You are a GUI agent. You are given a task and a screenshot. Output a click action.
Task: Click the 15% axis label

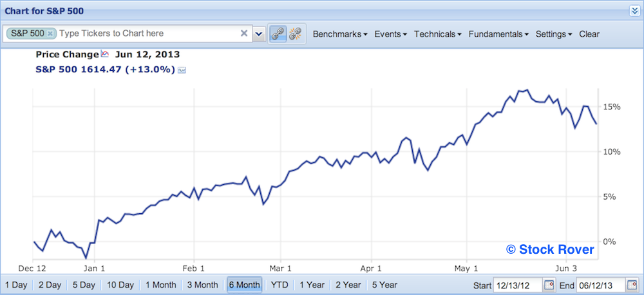pos(611,107)
